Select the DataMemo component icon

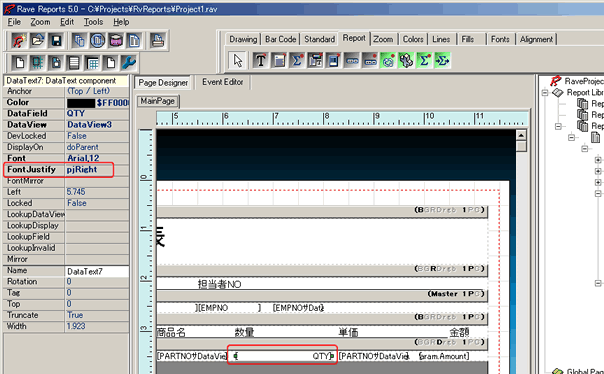[279, 60]
